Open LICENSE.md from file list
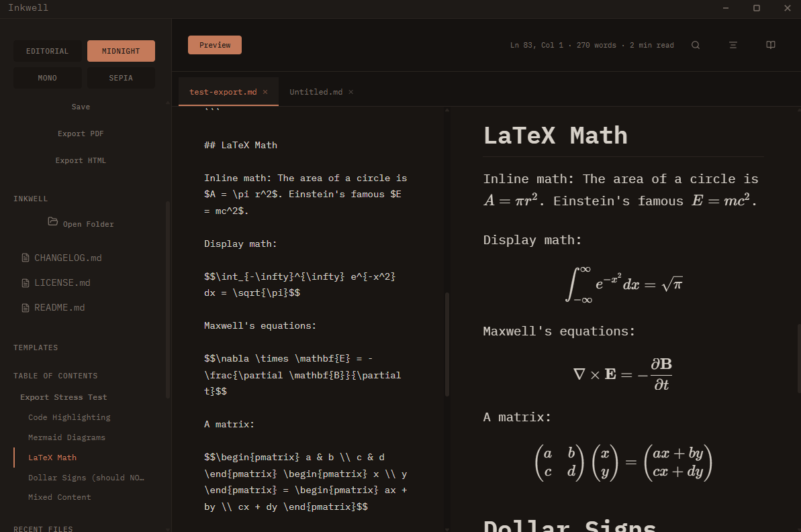801x532 pixels. pyautogui.click(x=62, y=283)
